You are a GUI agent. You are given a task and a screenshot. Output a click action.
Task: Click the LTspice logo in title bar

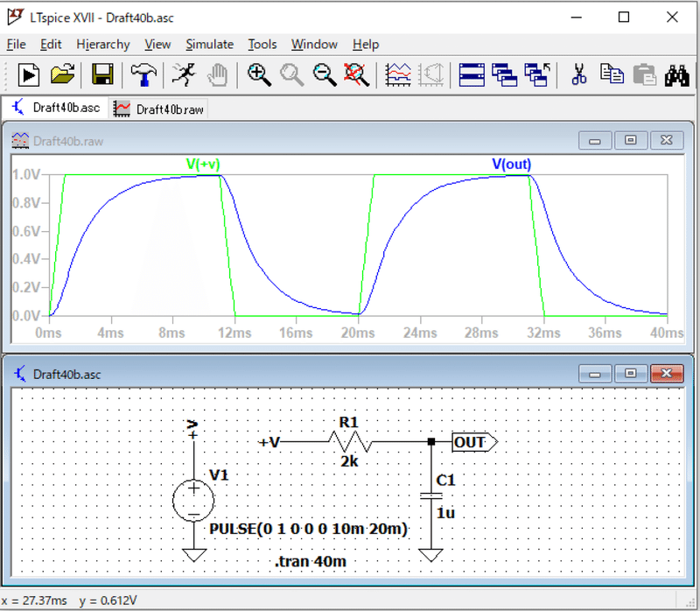click(x=15, y=17)
